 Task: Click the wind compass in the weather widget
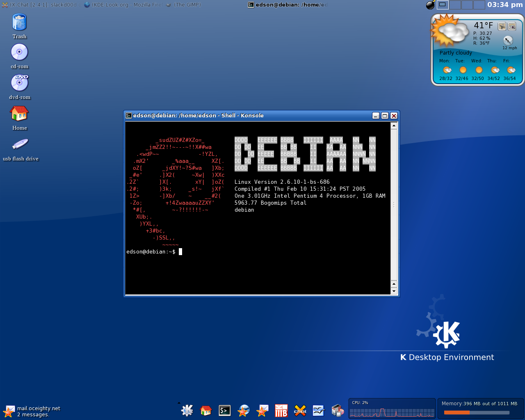pos(508,40)
